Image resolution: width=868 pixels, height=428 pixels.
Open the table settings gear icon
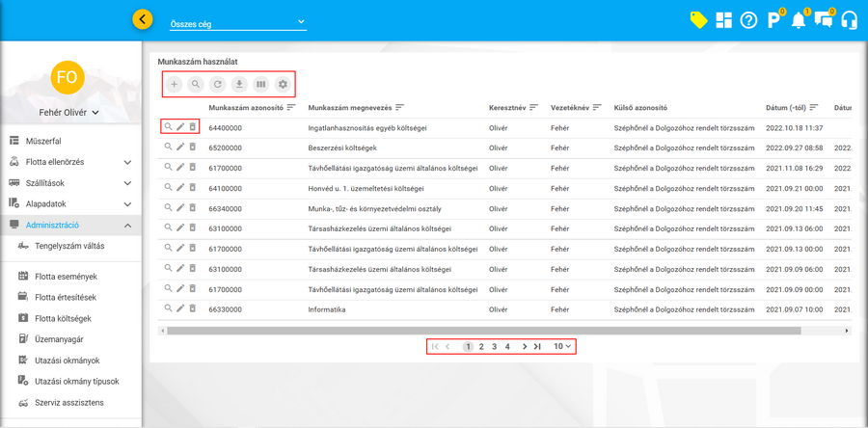click(283, 85)
